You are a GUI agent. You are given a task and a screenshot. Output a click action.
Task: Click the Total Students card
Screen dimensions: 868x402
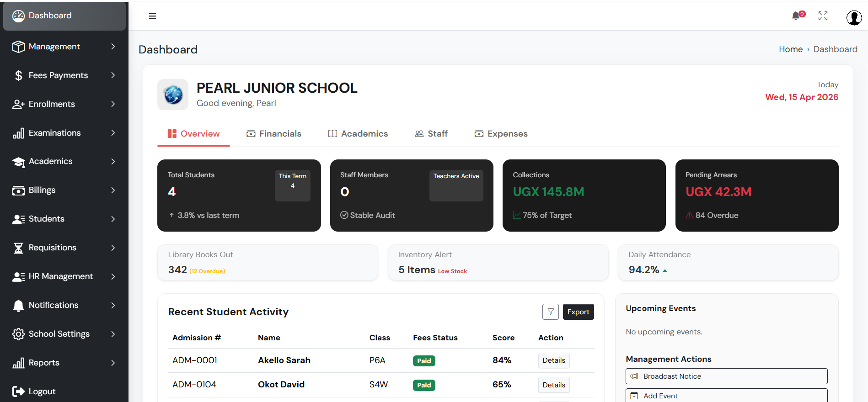pos(239,196)
